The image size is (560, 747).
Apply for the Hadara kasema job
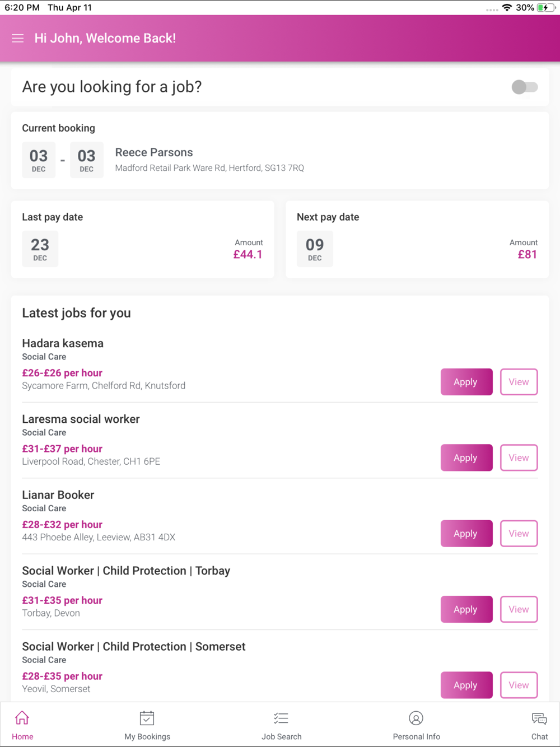click(466, 382)
